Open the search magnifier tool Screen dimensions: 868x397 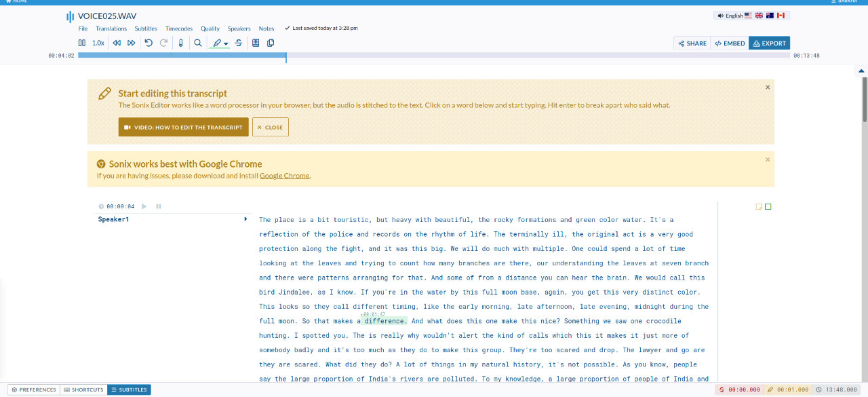pos(198,43)
